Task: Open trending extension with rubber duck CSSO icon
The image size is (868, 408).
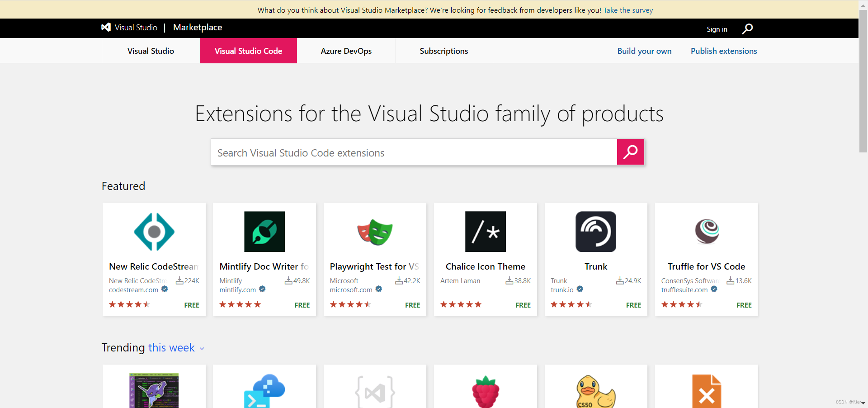Action: click(596, 392)
